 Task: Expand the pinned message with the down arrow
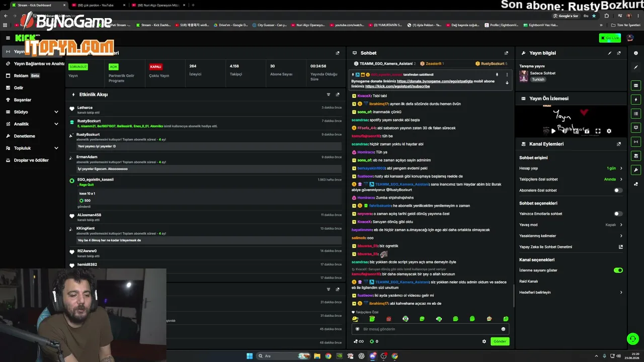coord(507,83)
